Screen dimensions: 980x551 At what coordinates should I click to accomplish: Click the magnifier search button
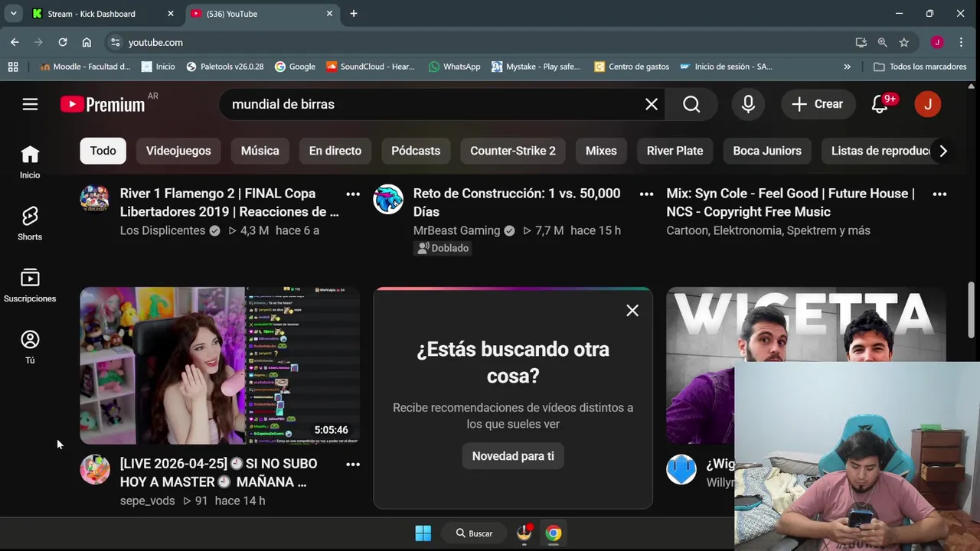pos(691,104)
